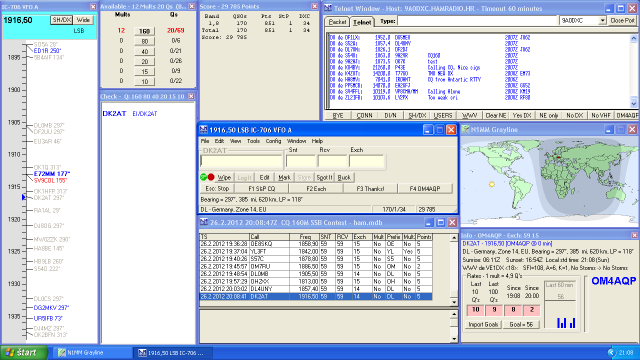Click the Rcv input field
This screenshot has height=360, width=640.
(x=333, y=161)
